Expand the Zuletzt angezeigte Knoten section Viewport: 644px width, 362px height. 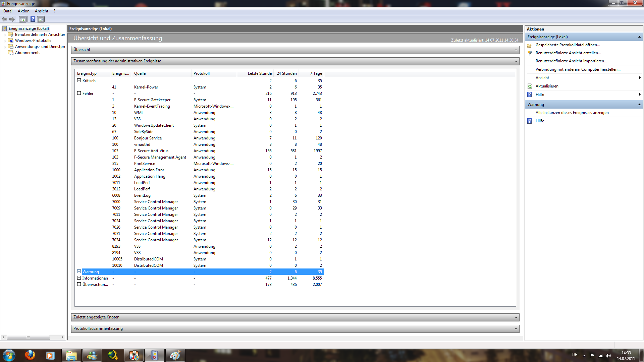516,317
